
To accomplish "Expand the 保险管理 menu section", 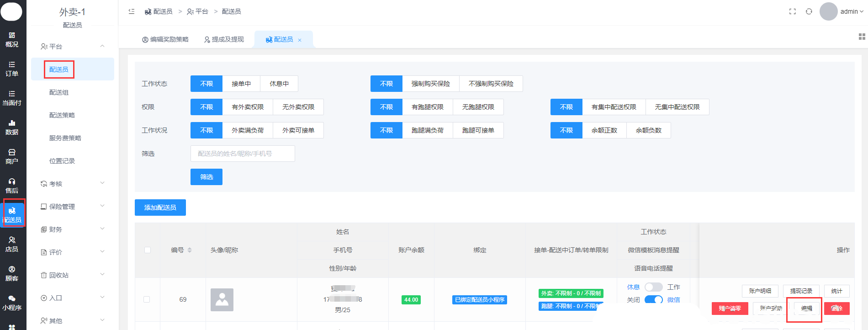I will tap(73, 207).
